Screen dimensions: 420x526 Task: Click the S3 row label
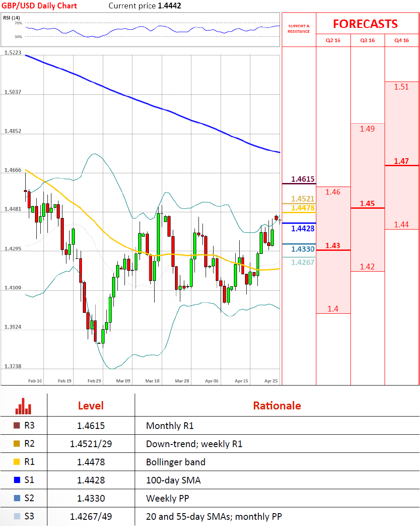pos(30,516)
